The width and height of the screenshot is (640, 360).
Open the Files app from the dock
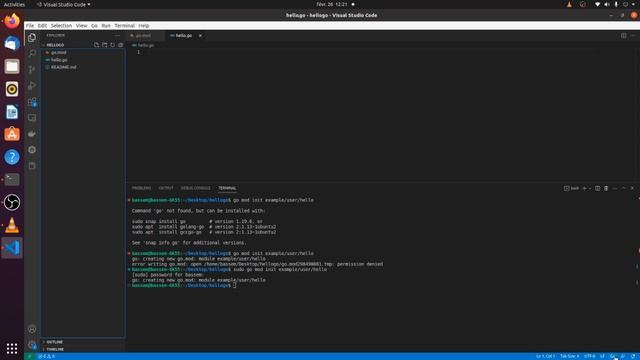click(12, 66)
